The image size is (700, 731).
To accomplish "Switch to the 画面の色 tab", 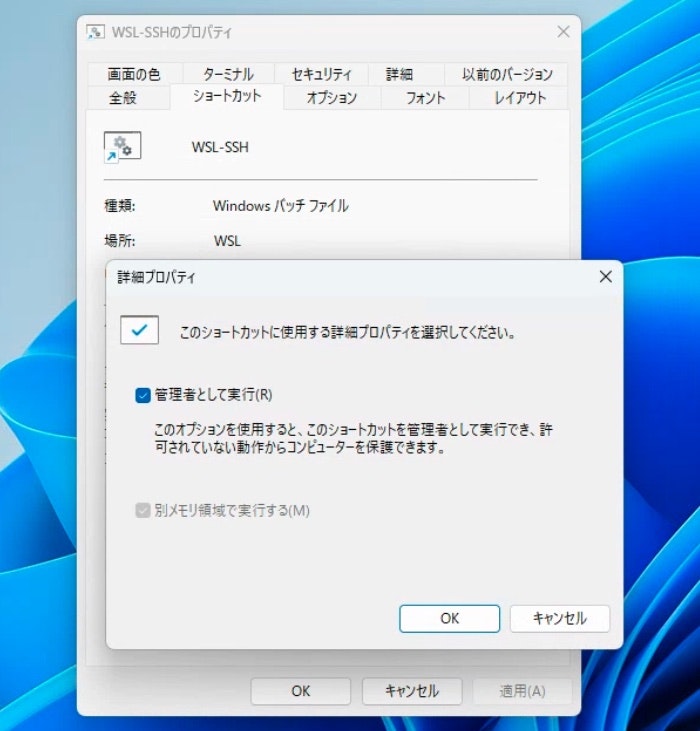I will 134,75.
